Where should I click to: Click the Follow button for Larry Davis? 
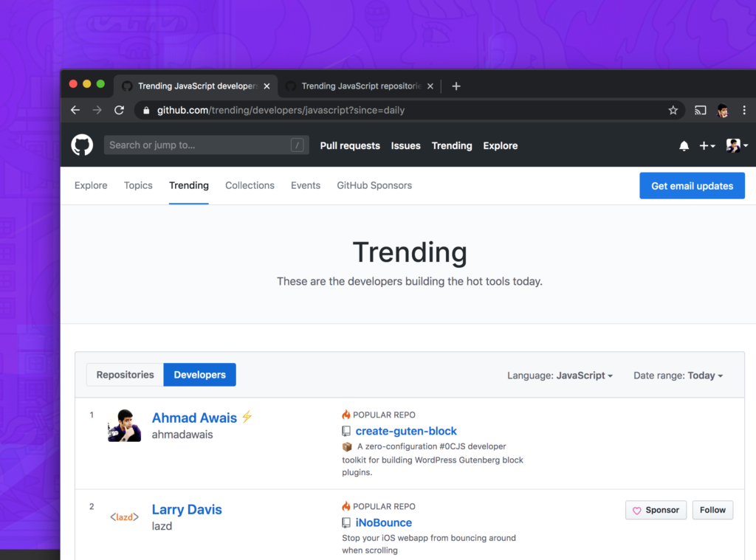[x=712, y=510]
